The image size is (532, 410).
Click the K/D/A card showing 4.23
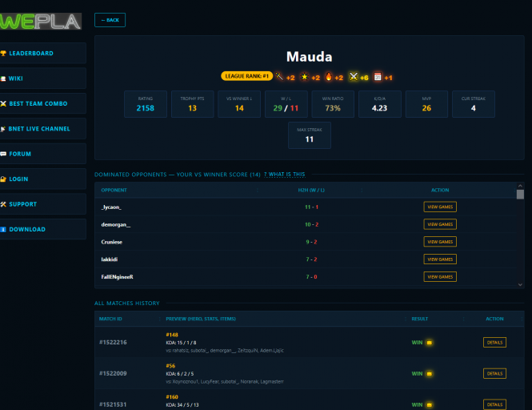pyautogui.click(x=380, y=104)
